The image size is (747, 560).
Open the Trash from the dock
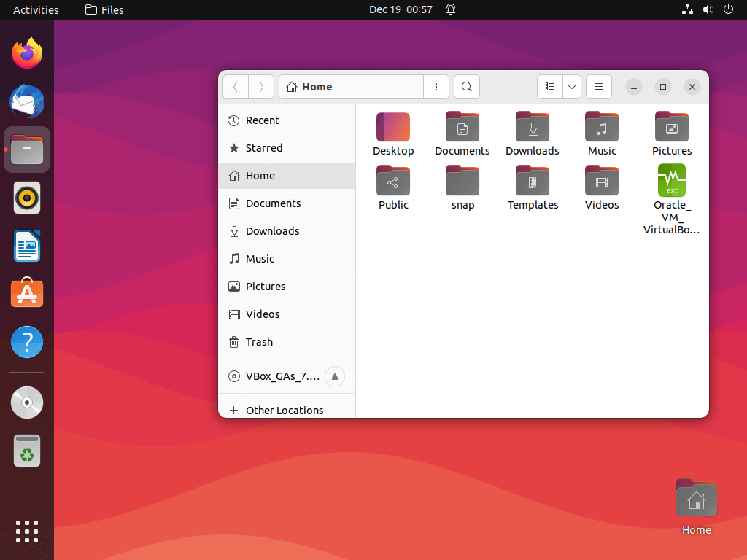tap(27, 451)
